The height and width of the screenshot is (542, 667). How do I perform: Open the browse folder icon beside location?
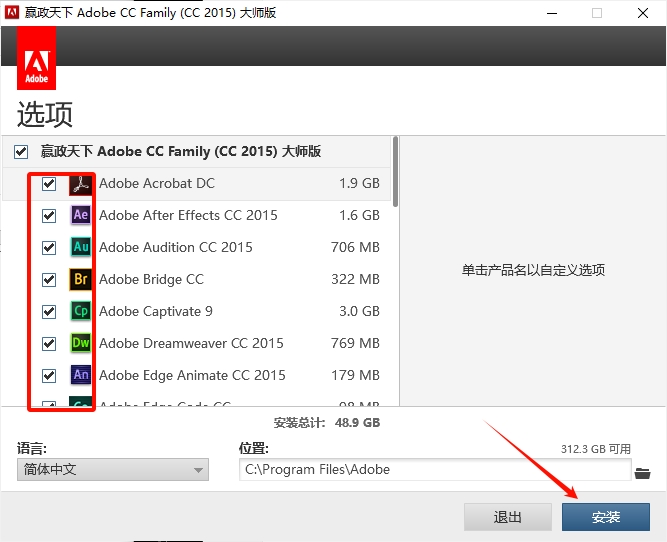(x=642, y=473)
